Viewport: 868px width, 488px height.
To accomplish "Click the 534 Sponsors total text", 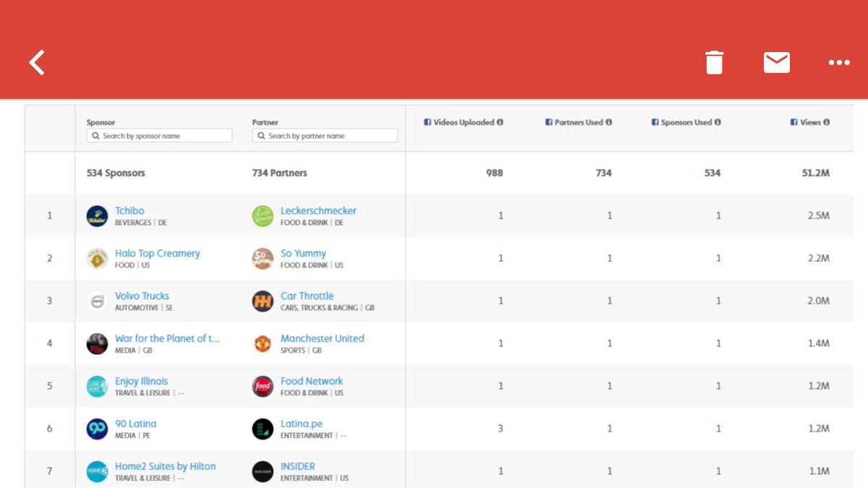I will 116,173.
